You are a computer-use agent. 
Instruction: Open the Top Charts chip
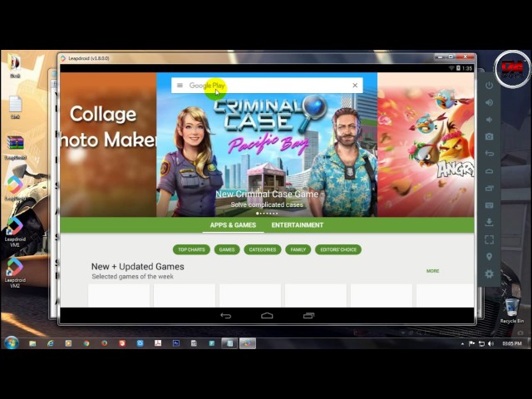click(191, 249)
